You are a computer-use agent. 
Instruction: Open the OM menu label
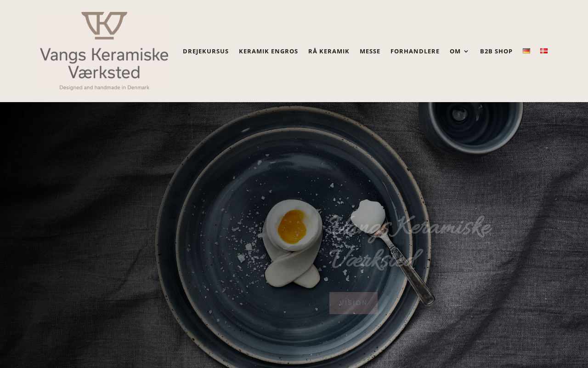point(455,51)
